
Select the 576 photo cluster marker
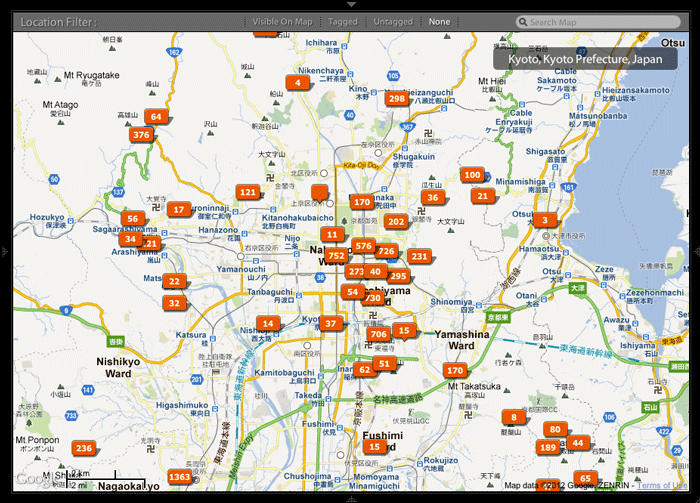click(363, 245)
